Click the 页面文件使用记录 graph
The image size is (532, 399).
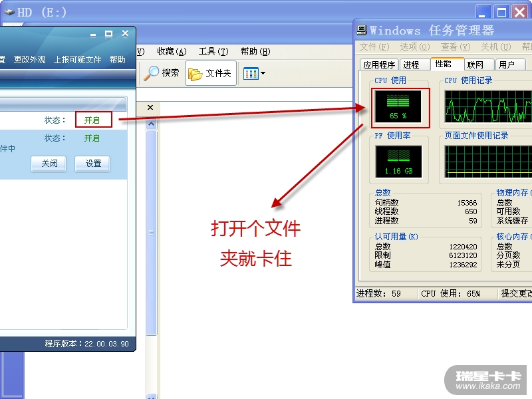pyautogui.click(x=488, y=162)
